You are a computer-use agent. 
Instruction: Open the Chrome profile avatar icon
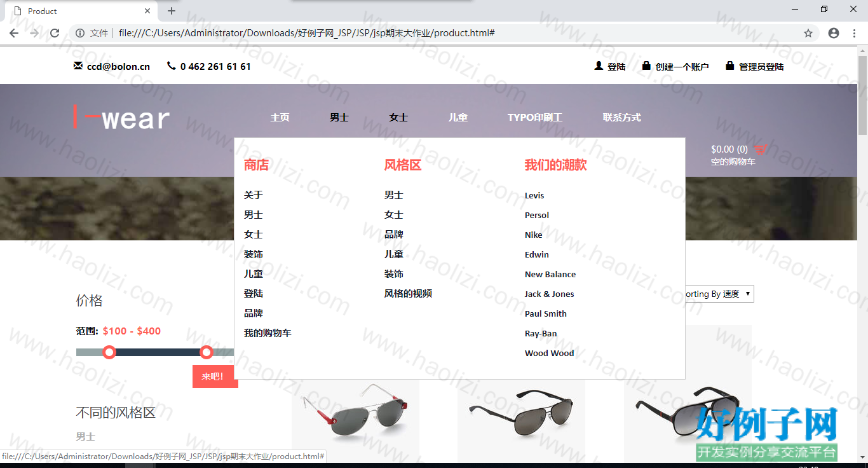[x=834, y=33]
